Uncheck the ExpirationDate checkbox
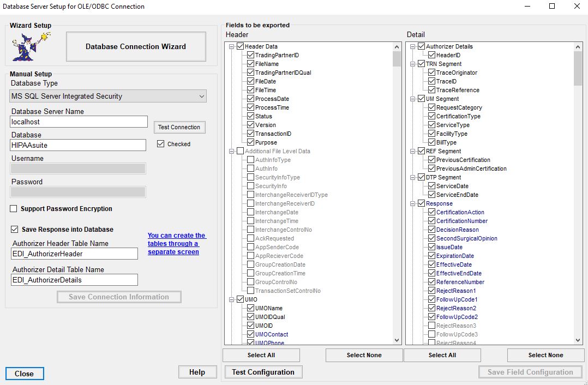The height and width of the screenshot is (385, 588). [x=431, y=256]
